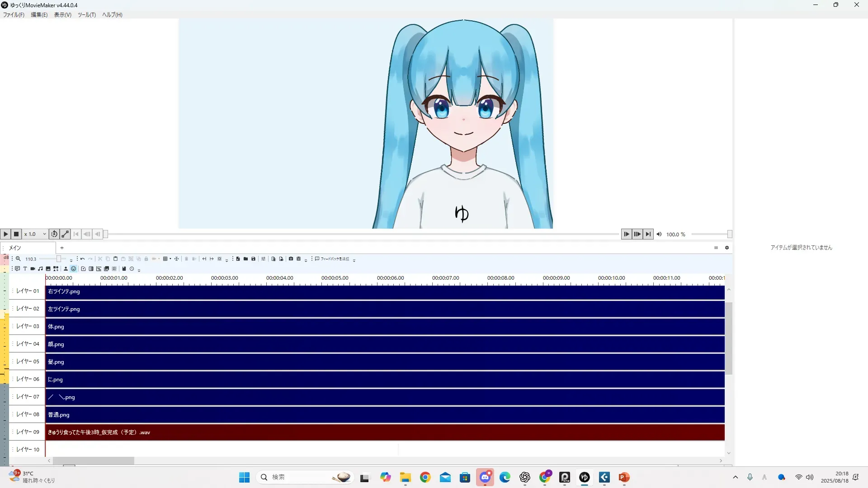Click the timeline zoom slider handle
Viewport: 868px width, 488px height.
tap(59, 259)
